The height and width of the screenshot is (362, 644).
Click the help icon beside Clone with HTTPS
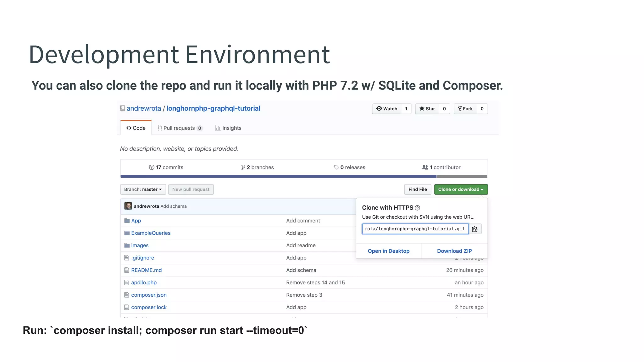point(417,208)
